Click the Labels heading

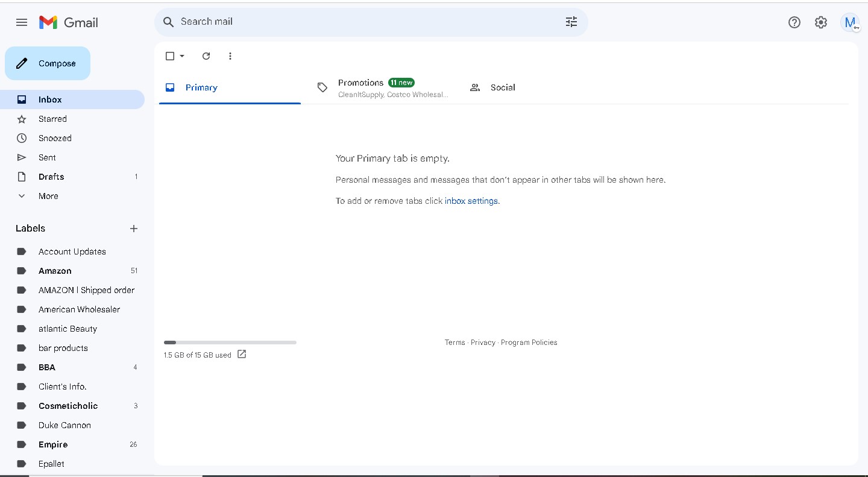[x=30, y=229]
